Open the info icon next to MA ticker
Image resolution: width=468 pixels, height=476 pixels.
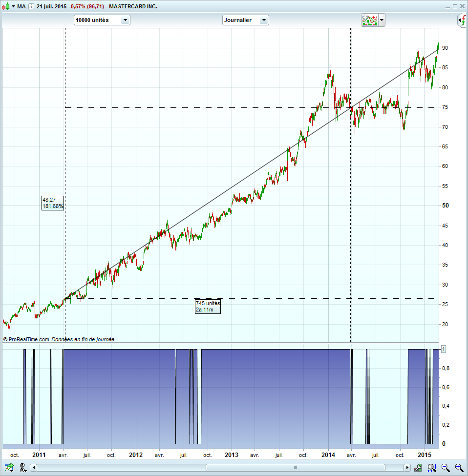[x=31, y=7]
